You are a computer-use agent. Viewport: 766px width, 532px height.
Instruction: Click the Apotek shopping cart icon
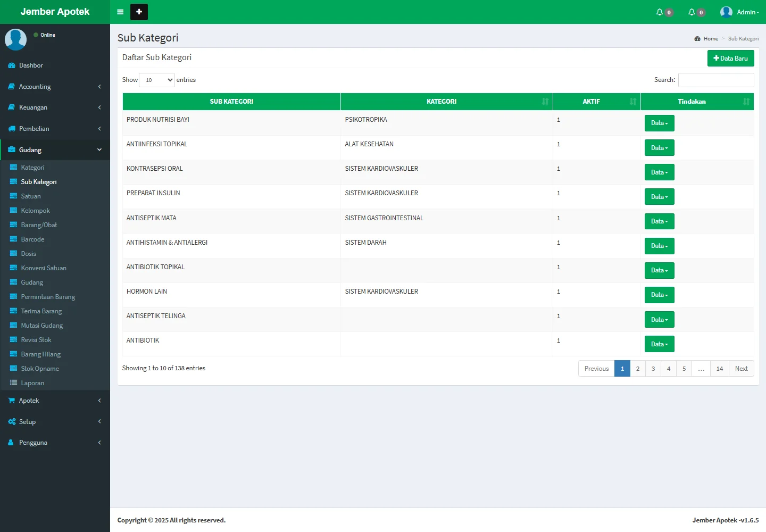pyautogui.click(x=12, y=401)
